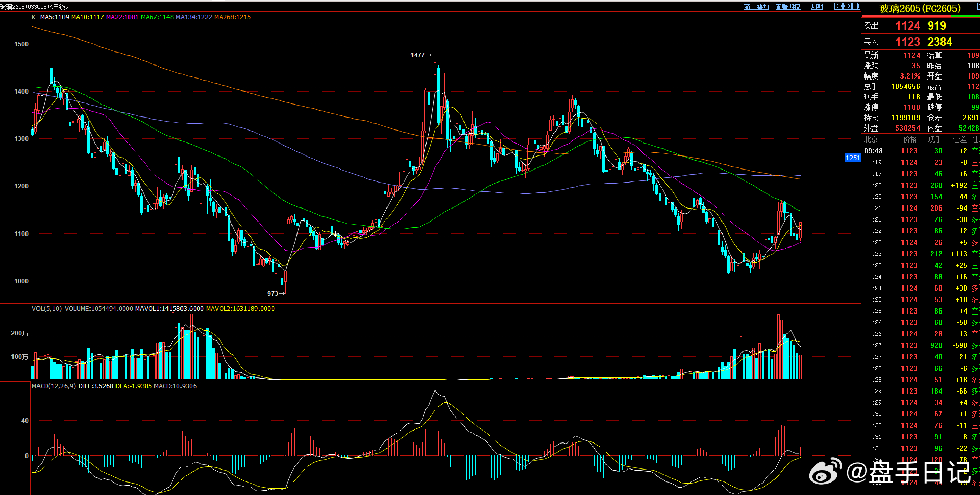The height and width of the screenshot is (495, 980).
Task: Click the 结算 settlement label
Action: [x=934, y=55]
